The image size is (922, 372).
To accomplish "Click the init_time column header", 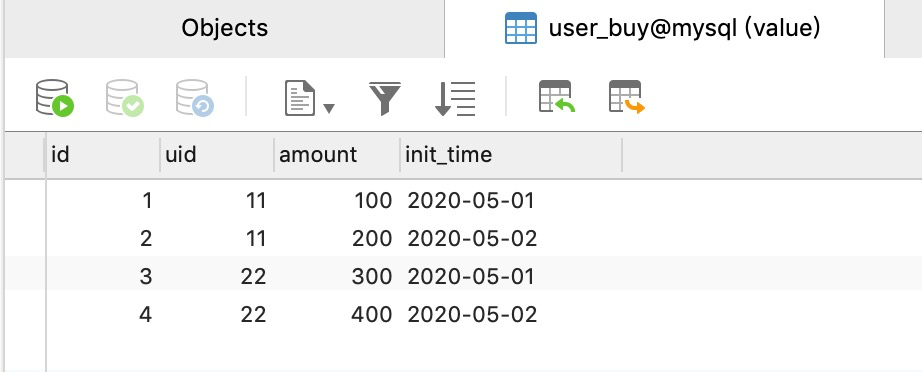I will (x=511, y=155).
